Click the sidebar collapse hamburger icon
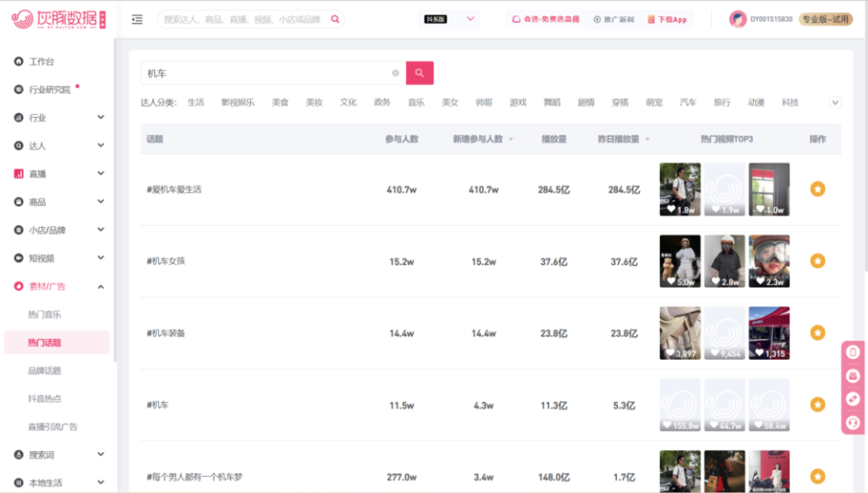868x493 pixels. coord(137,19)
